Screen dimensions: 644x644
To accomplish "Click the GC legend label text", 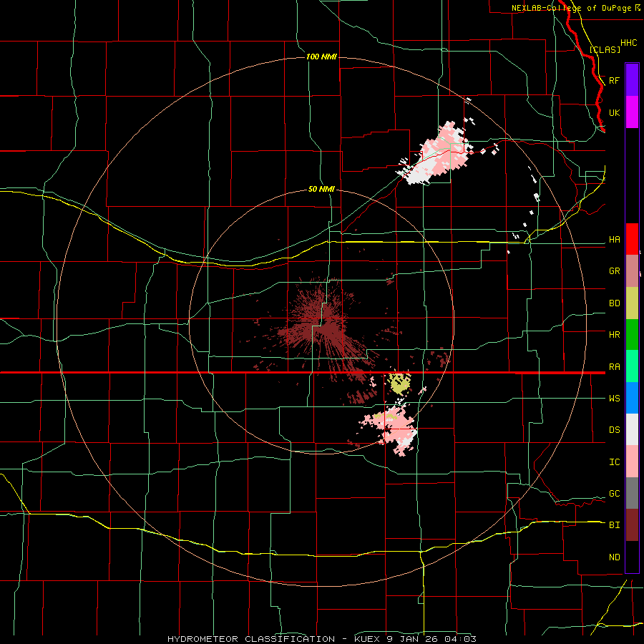I will (614, 494).
